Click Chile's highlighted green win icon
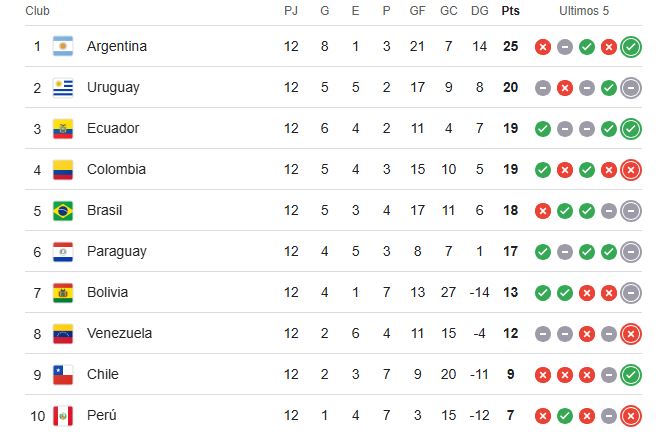661x441 pixels. click(631, 375)
